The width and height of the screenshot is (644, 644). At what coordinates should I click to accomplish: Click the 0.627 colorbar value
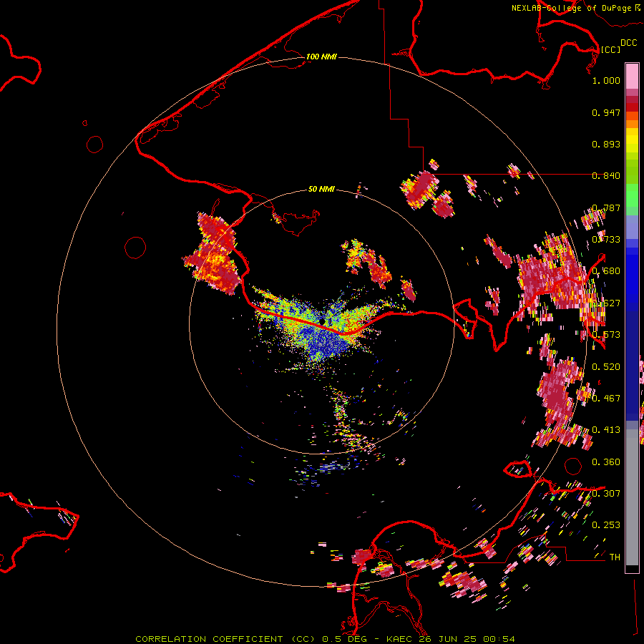click(606, 303)
